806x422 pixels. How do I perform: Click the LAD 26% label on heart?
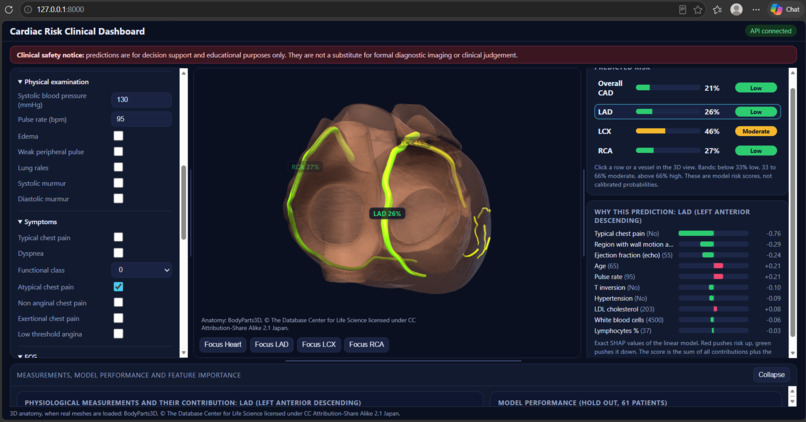click(387, 213)
